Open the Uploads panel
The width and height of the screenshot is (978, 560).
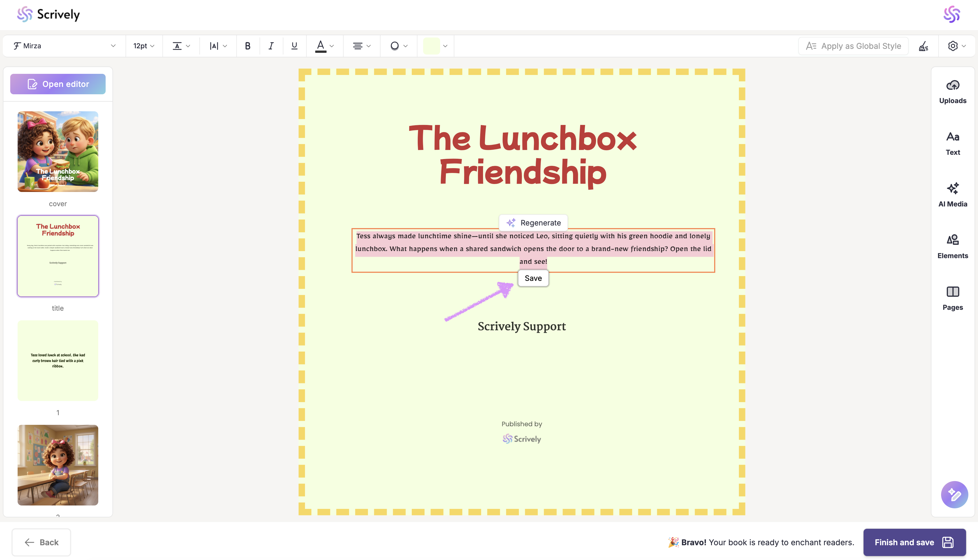coord(952,91)
